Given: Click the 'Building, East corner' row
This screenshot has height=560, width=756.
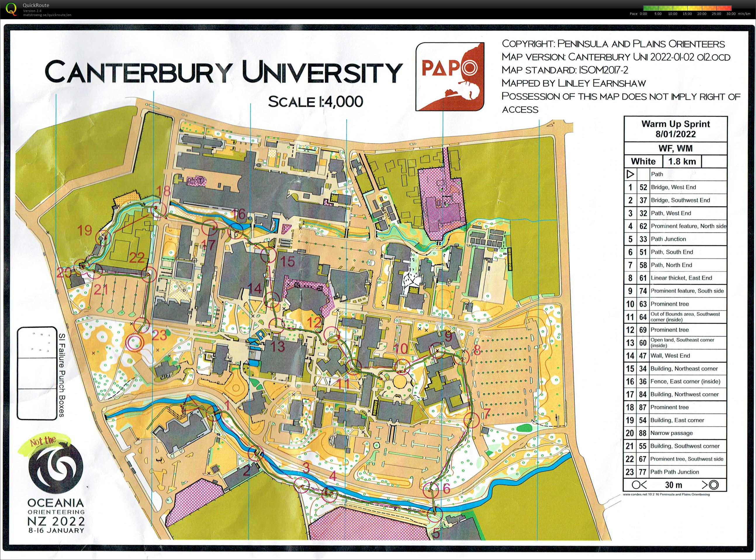Looking at the screenshot, I should [675, 420].
